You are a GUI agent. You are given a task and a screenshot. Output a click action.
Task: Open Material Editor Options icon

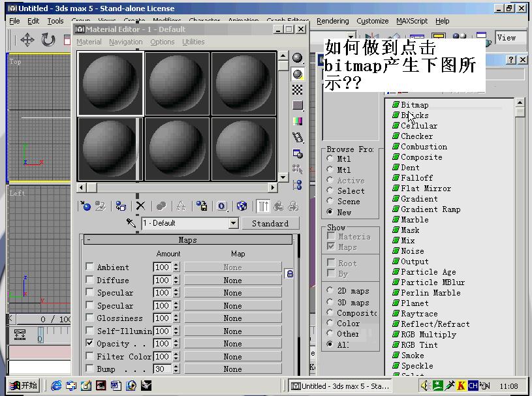point(298,153)
